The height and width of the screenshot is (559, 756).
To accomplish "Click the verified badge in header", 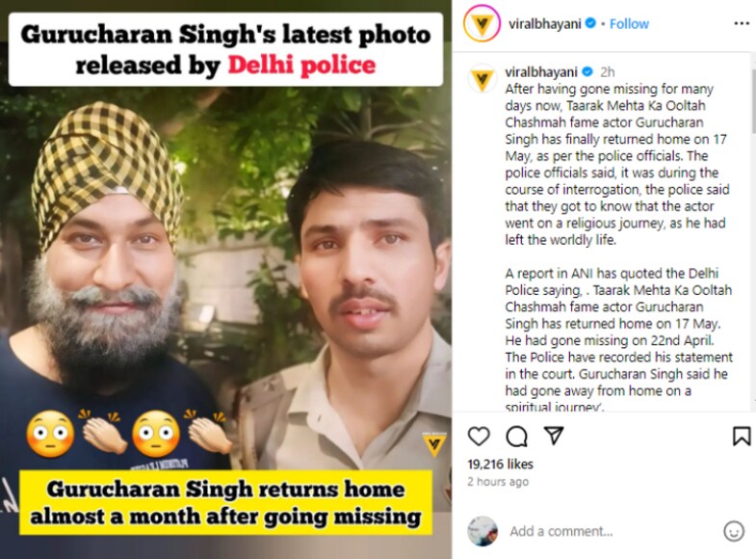I will 590,23.
